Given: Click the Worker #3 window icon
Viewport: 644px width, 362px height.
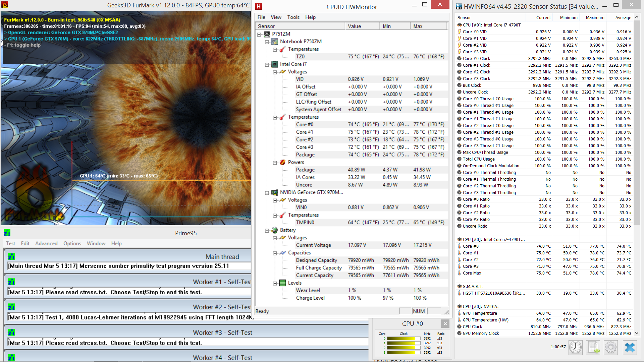Looking at the screenshot, I should point(11,333).
